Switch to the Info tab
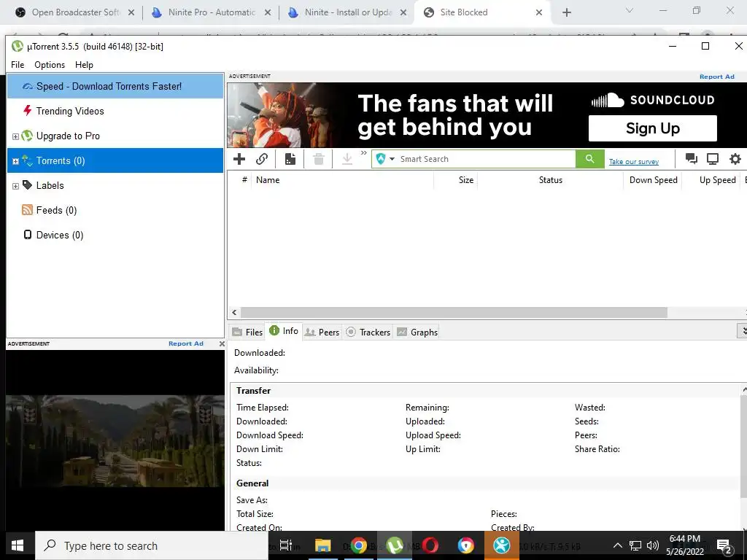The image size is (747, 560). 284,331
